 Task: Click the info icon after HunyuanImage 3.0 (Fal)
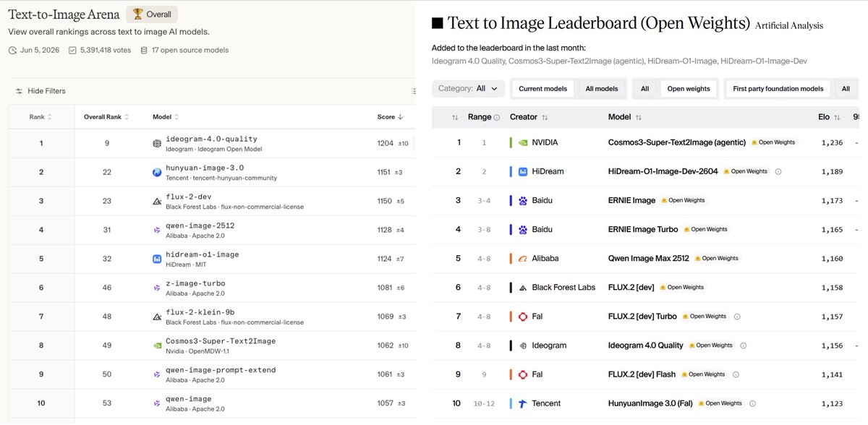pyautogui.click(x=752, y=403)
